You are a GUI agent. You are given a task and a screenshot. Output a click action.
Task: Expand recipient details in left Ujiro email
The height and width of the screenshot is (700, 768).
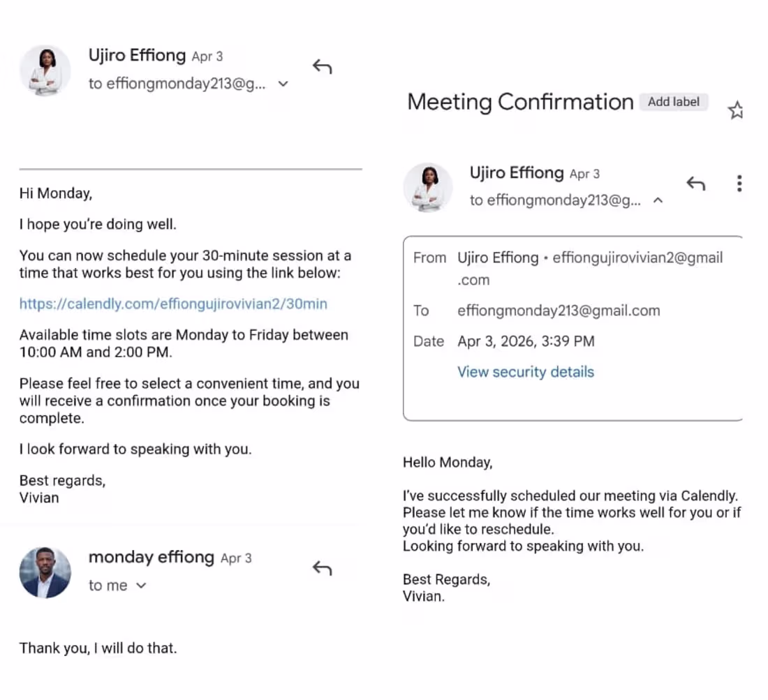click(x=283, y=84)
